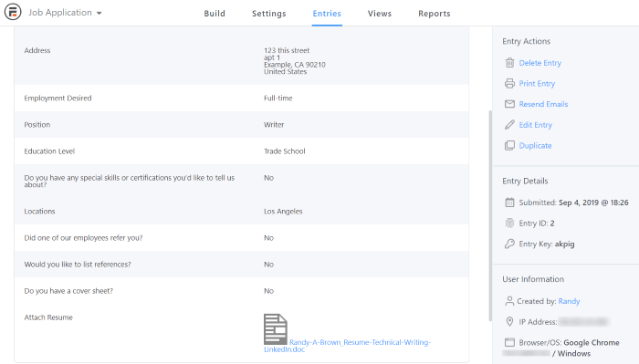Click the Formidable Forms logo icon
The height and width of the screenshot is (364, 639).
pos(13,12)
